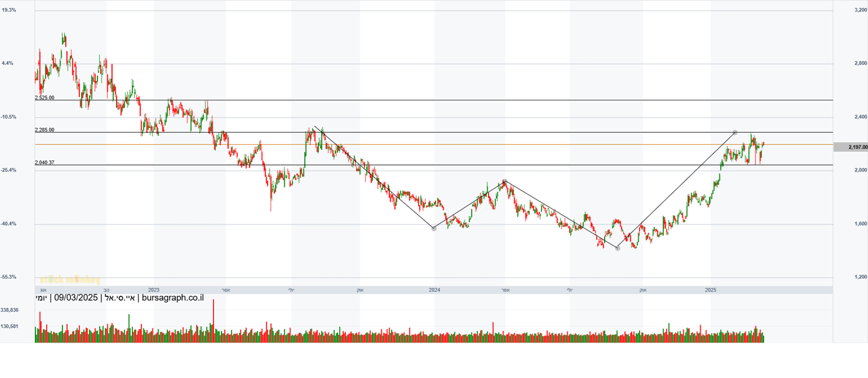This screenshot has height=378, width=868.
Task: Click the 130,581 volume axis label
Action: point(10,326)
